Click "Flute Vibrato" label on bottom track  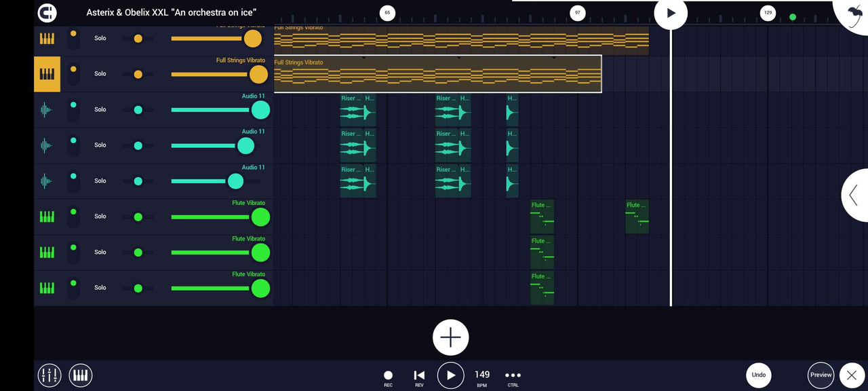[248, 274]
